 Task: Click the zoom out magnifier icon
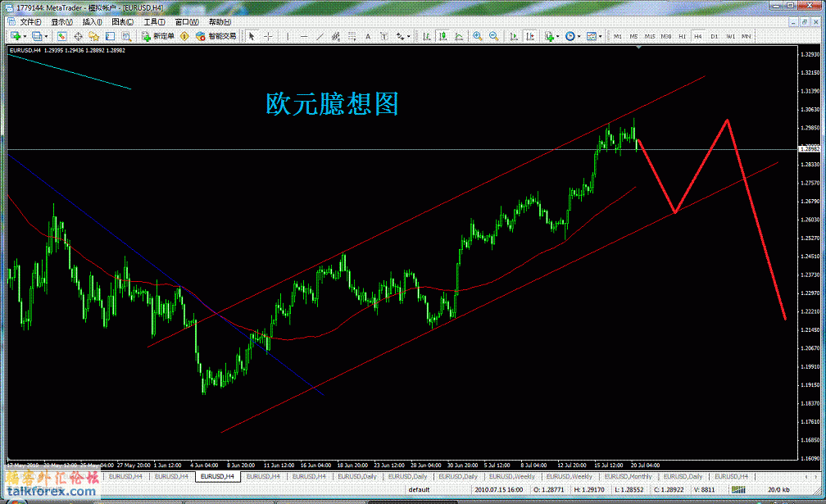tap(494, 36)
